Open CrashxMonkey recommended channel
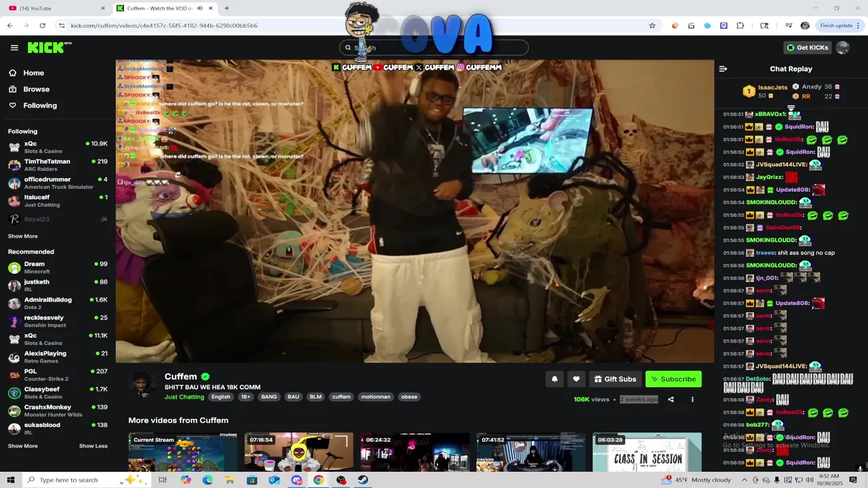The width and height of the screenshot is (868, 488). pyautogui.click(x=58, y=411)
